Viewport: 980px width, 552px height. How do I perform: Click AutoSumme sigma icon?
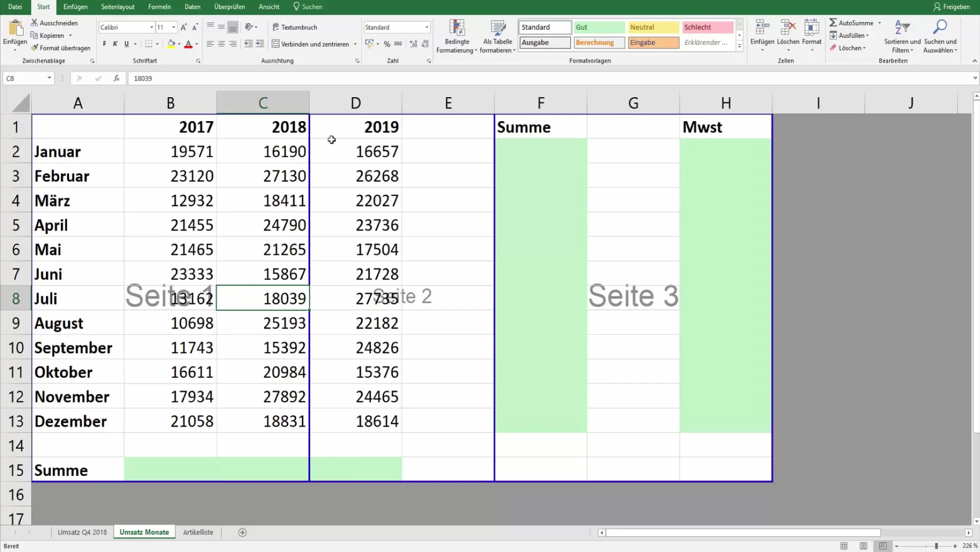(x=833, y=23)
